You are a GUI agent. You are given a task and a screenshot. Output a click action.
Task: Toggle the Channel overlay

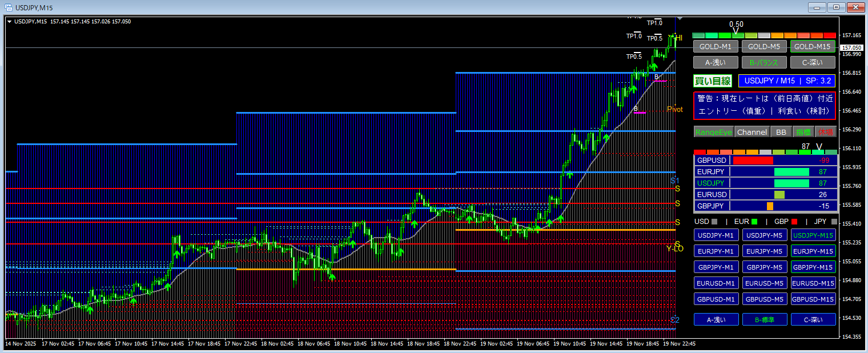[752, 132]
